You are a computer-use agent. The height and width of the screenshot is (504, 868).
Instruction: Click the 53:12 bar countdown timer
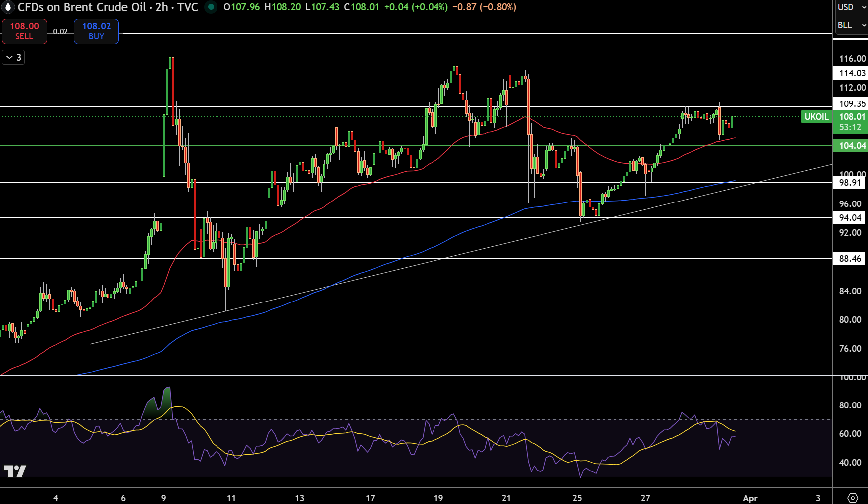tap(850, 127)
